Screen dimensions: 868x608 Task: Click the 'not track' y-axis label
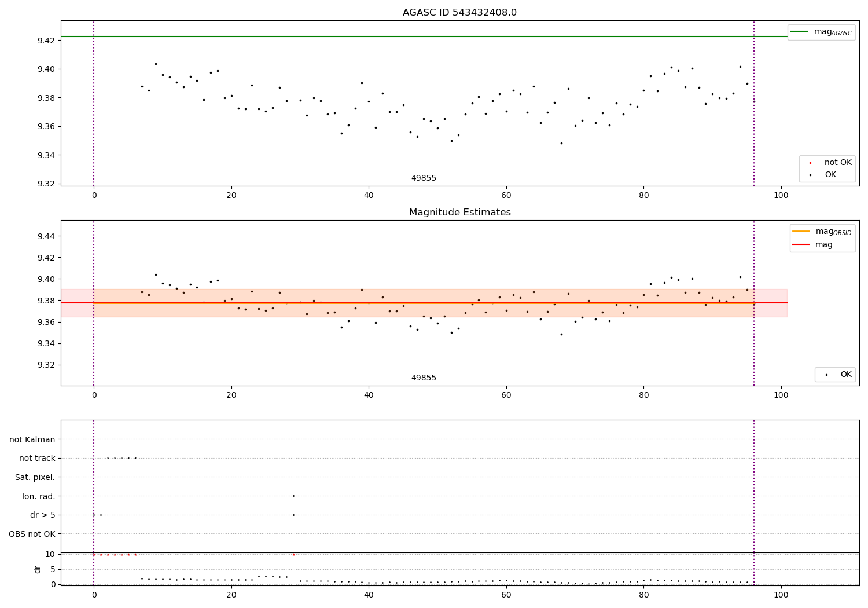tap(37, 458)
